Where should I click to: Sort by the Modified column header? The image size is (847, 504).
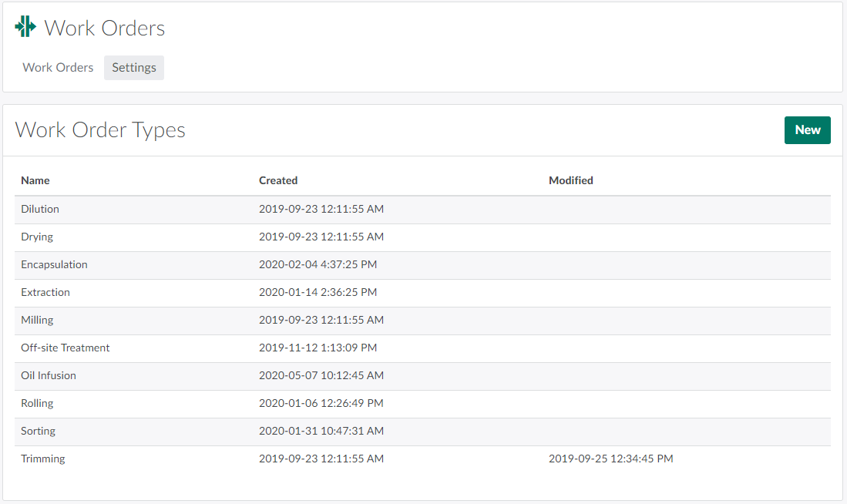(570, 180)
